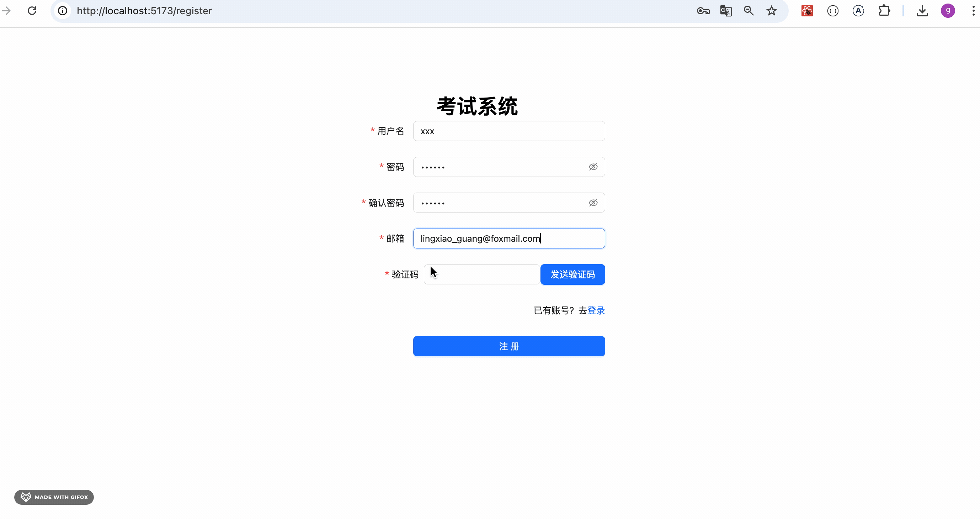Focus the 验证码 input field
Image resolution: width=980 pixels, height=519 pixels.
[481, 274]
